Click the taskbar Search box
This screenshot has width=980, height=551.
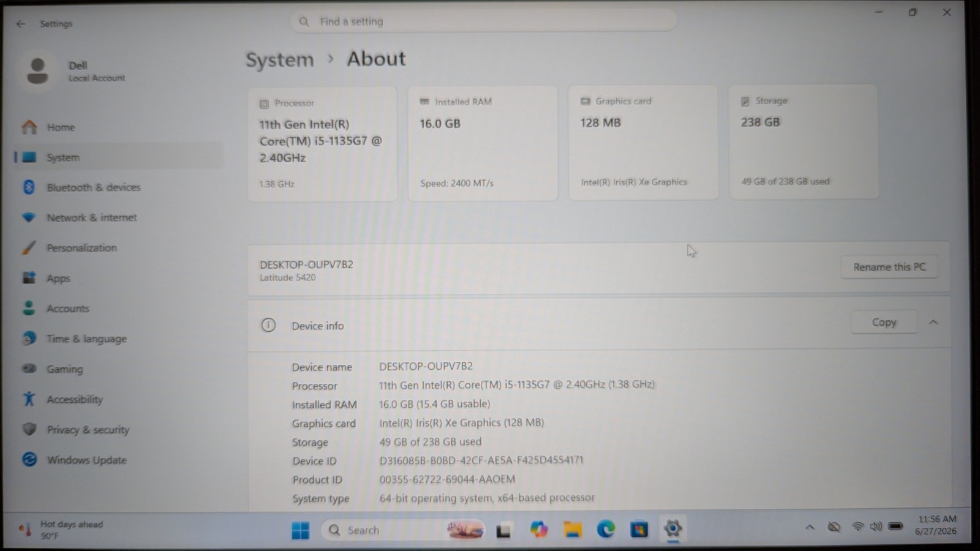click(404, 530)
